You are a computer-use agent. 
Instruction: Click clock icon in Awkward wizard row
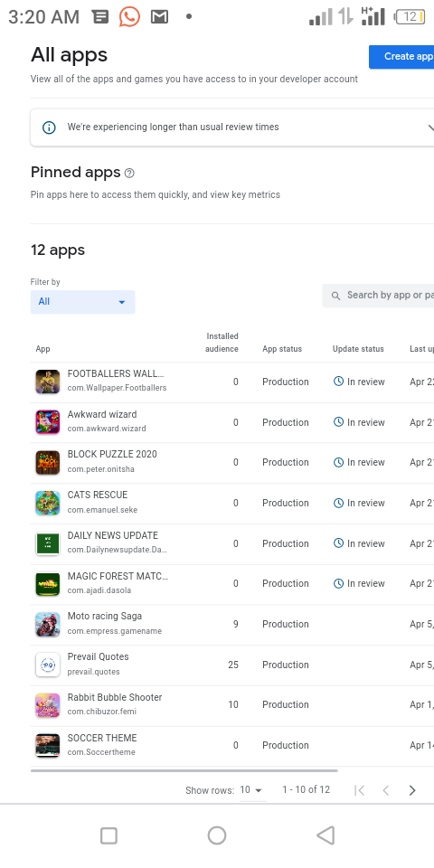point(339,422)
